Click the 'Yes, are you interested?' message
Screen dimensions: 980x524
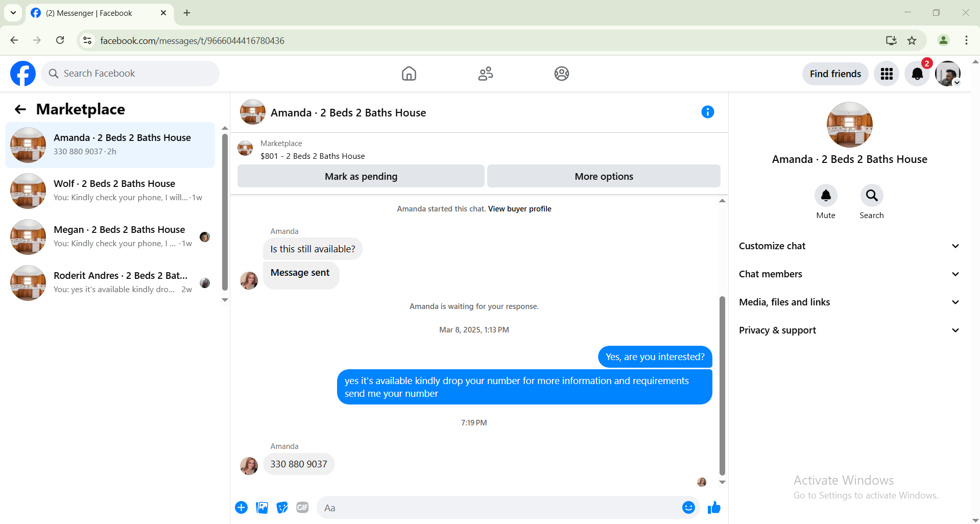click(655, 357)
